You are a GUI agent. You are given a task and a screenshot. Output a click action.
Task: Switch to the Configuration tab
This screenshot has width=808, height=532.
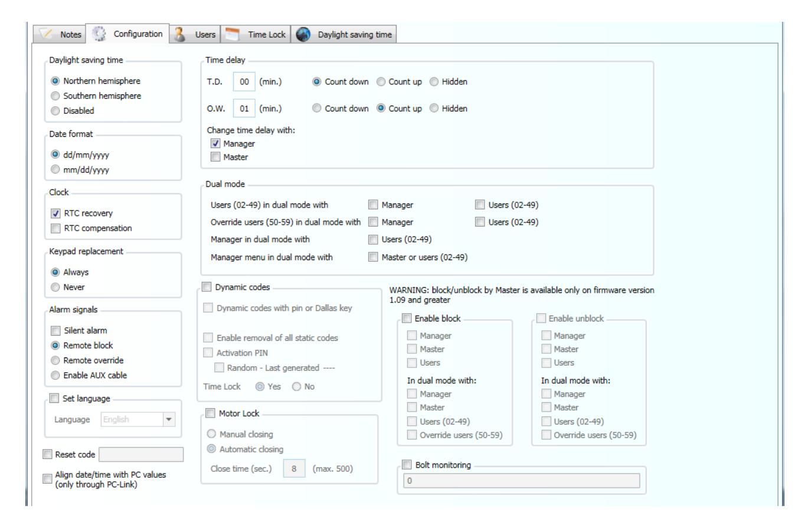tap(127, 34)
